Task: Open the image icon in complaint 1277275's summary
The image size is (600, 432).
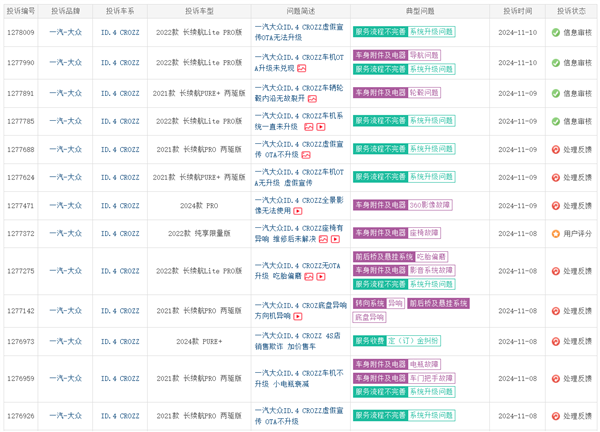Action: click(x=311, y=276)
